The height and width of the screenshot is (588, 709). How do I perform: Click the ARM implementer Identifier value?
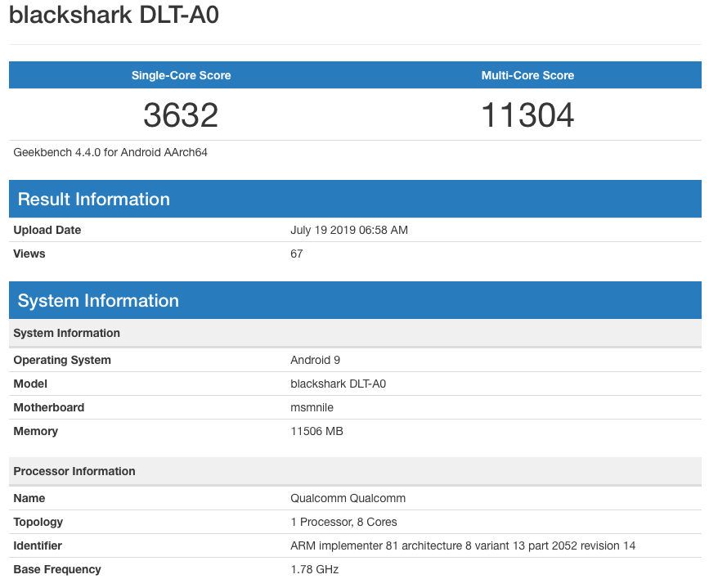[463, 546]
